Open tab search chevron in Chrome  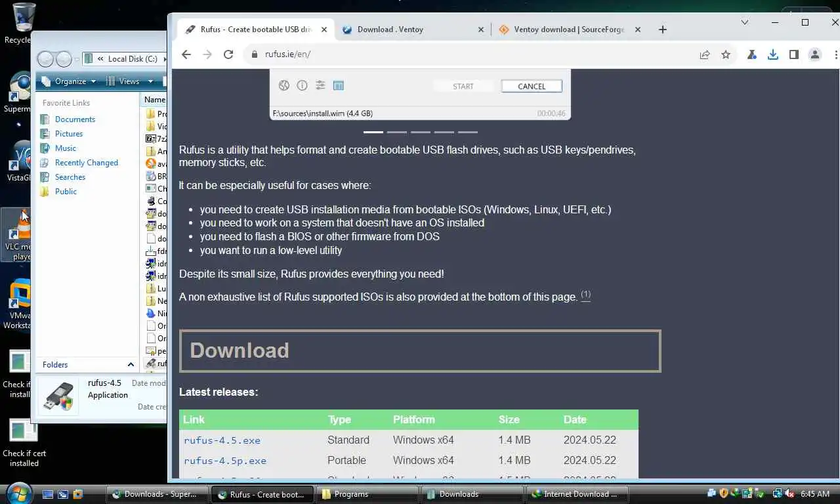point(745,22)
